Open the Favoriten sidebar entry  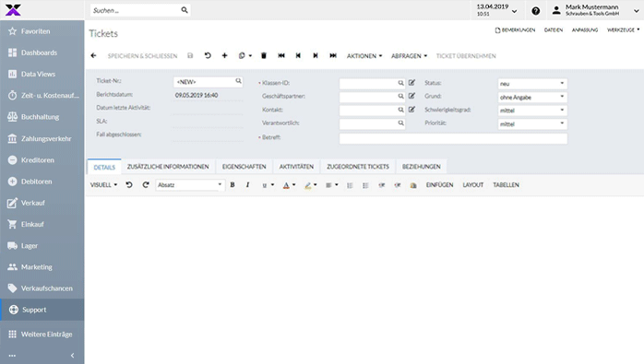pyautogui.click(x=42, y=31)
